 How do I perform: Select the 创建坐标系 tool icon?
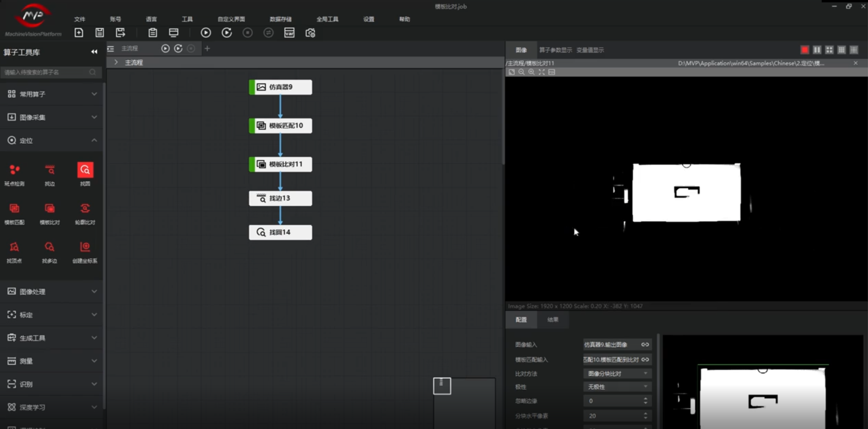coord(85,251)
